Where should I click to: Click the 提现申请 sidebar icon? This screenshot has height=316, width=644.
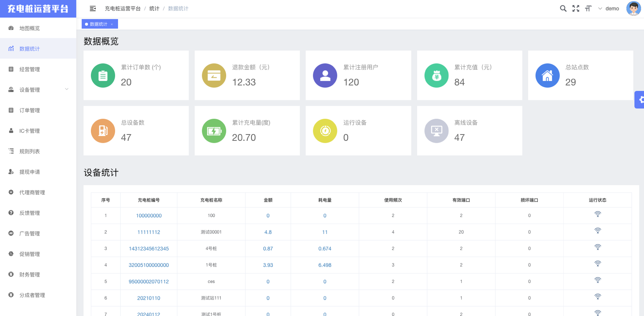coord(11,171)
